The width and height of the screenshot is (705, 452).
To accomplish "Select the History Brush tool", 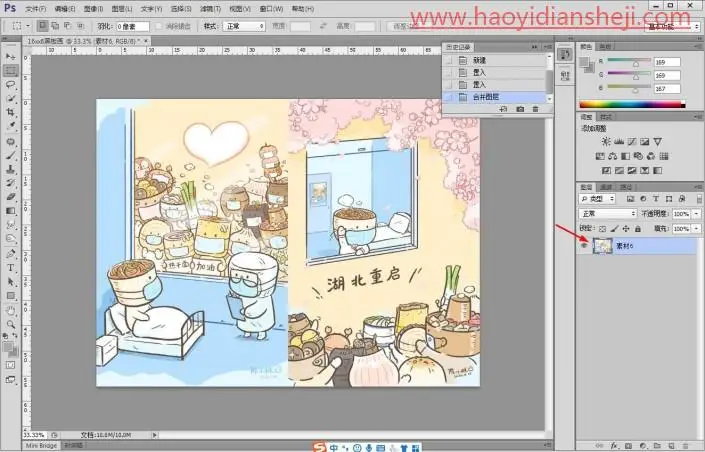I will coord(10,183).
